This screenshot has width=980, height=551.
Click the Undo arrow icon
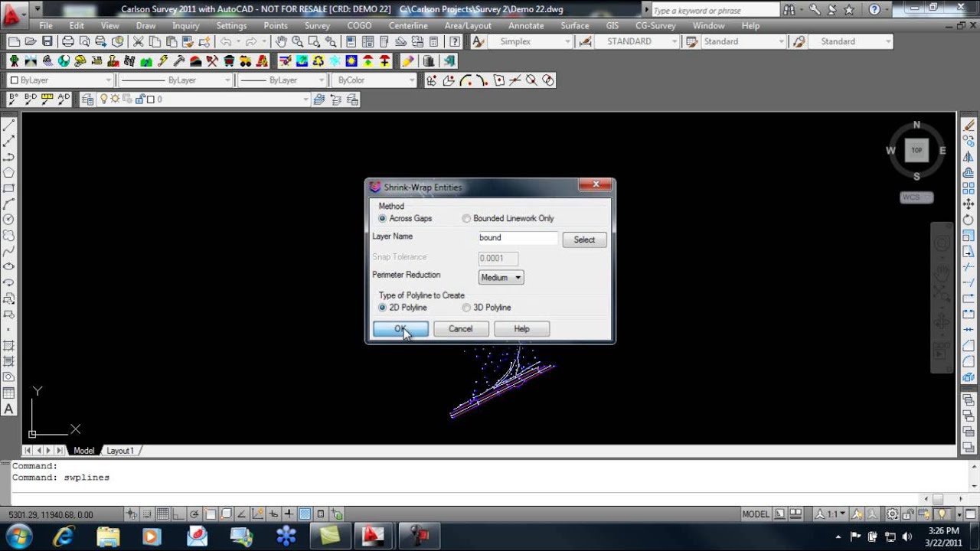226,41
